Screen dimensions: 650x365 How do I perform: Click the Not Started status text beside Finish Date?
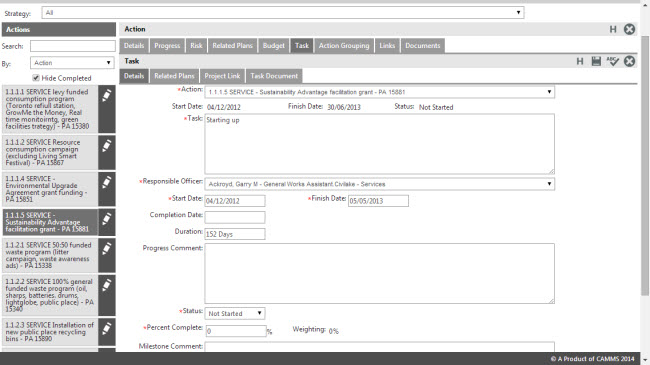(436, 107)
